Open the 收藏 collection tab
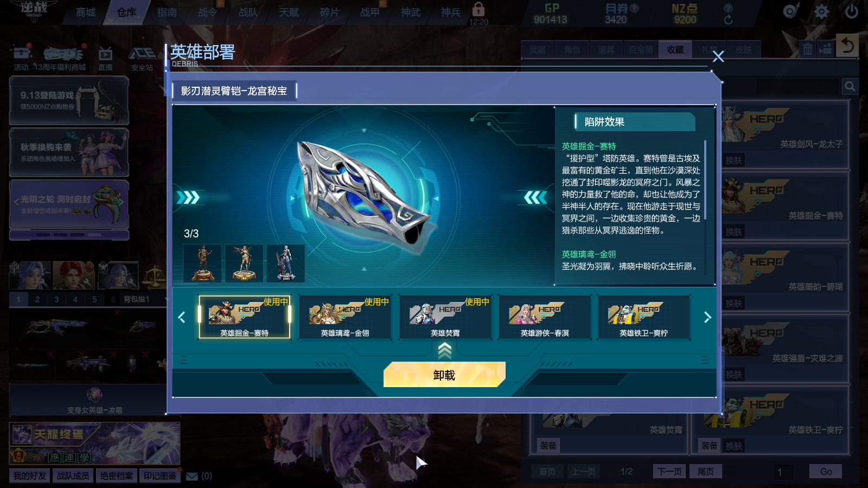 coord(675,49)
